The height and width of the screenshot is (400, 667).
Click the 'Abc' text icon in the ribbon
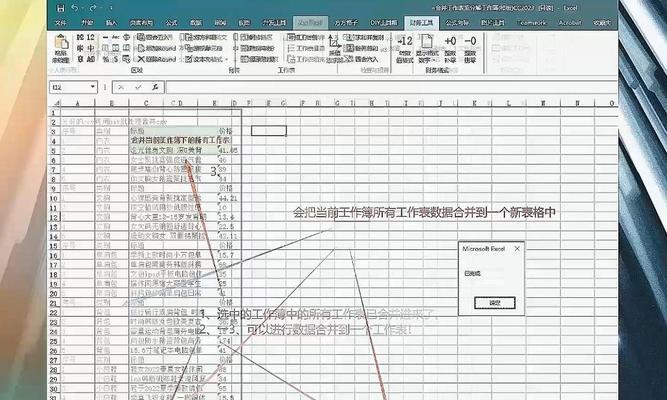[x=115, y=37]
